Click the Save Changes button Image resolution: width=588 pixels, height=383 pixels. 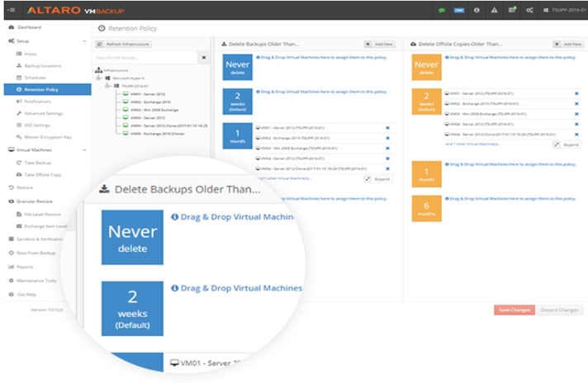pyautogui.click(x=514, y=310)
